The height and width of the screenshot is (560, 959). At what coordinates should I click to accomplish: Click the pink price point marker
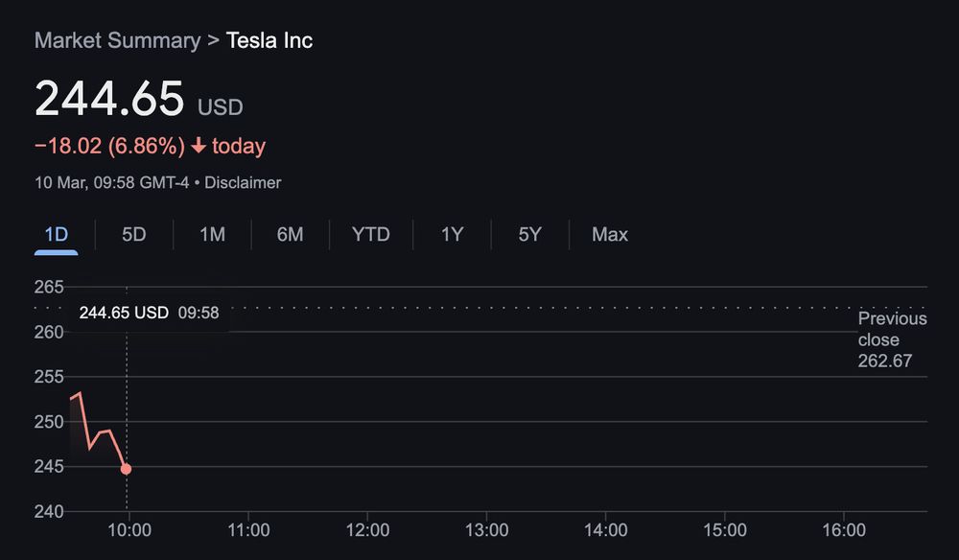[126, 469]
